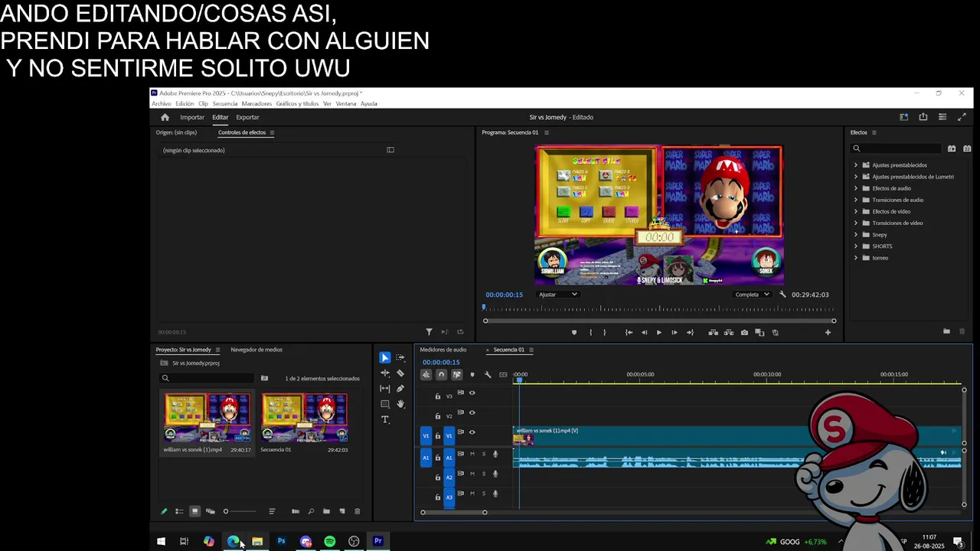Toggle closed captions track button
The height and width of the screenshot is (551, 980).
click(503, 374)
